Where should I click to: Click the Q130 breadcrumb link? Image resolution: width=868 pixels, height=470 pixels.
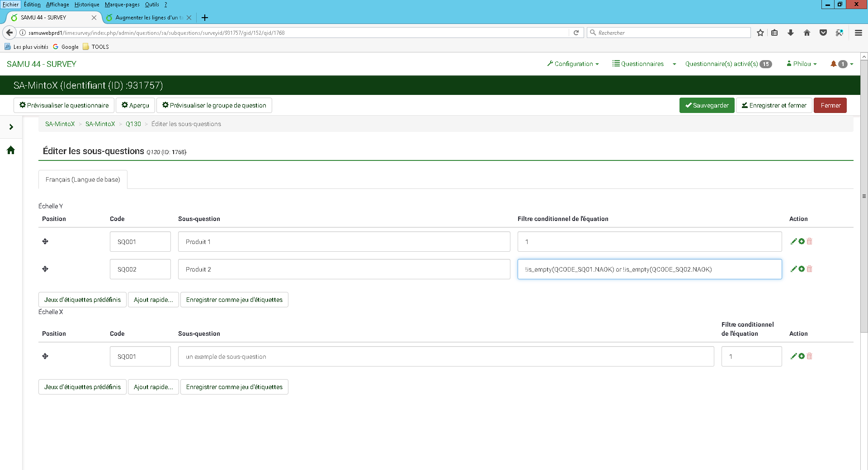tap(133, 124)
